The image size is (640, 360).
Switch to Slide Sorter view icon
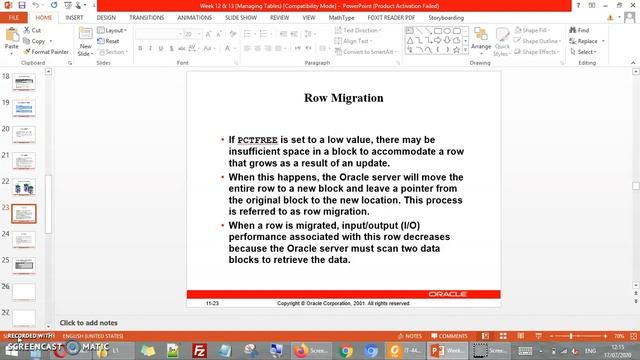click(x=503, y=336)
